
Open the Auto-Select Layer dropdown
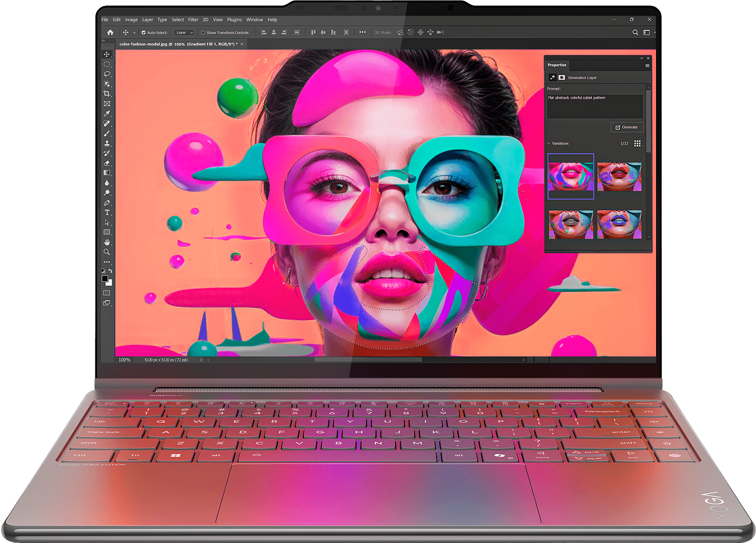coord(184,33)
